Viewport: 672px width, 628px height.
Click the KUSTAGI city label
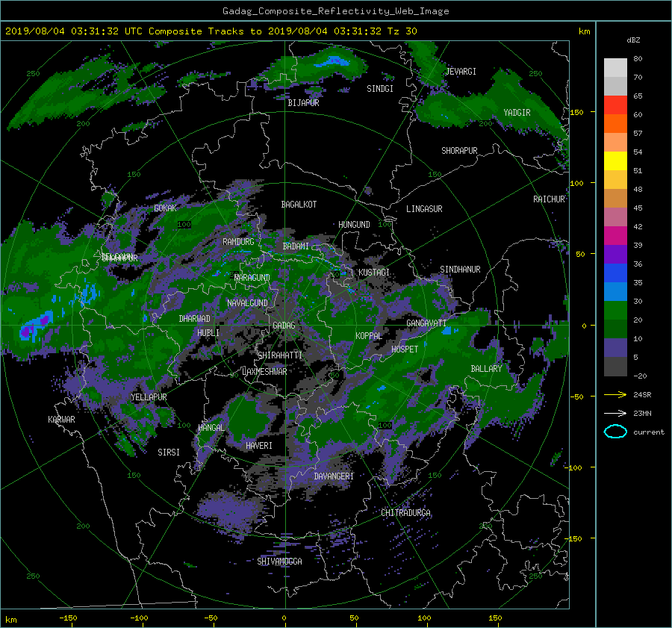(374, 273)
